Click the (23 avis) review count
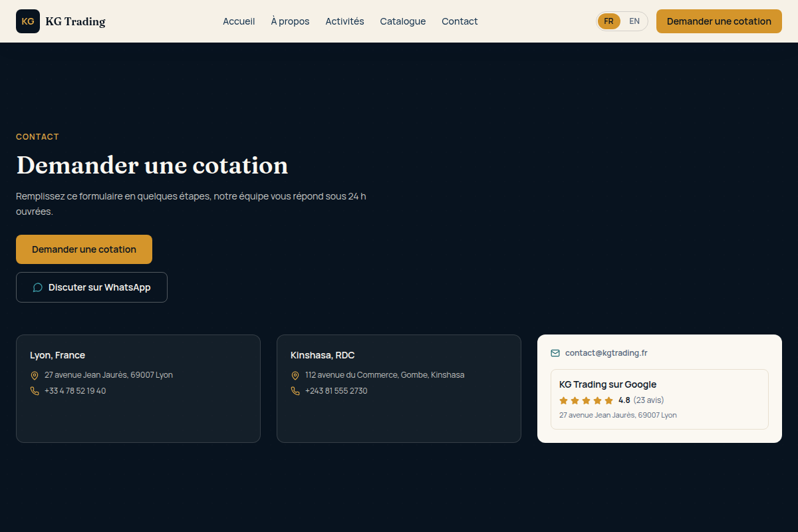Image resolution: width=798 pixels, height=532 pixels. click(648, 400)
